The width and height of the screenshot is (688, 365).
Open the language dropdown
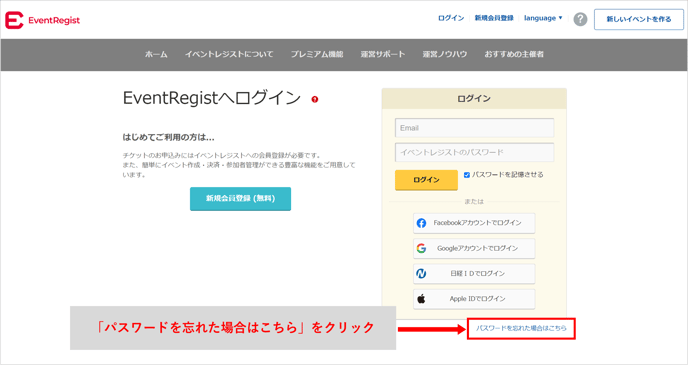(x=543, y=18)
